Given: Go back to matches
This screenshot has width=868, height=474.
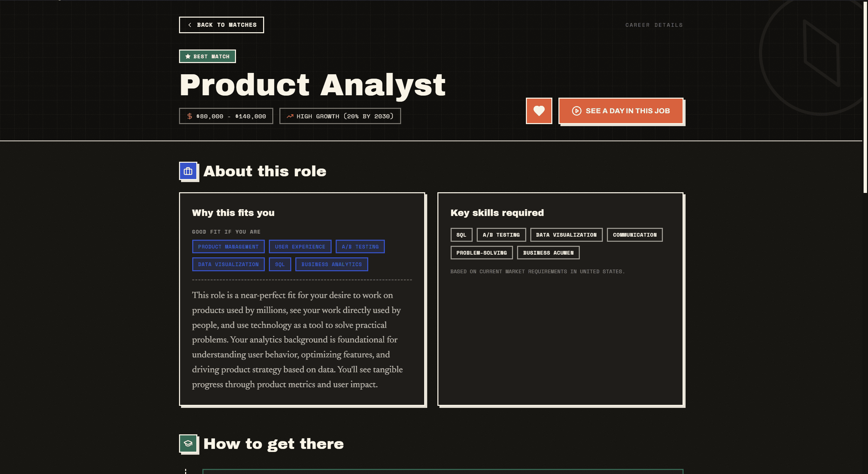Looking at the screenshot, I should pyautogui.click(x=221, y=25).
